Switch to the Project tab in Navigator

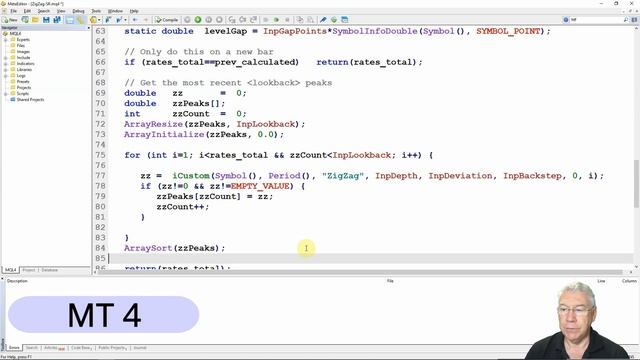point(29,270)
